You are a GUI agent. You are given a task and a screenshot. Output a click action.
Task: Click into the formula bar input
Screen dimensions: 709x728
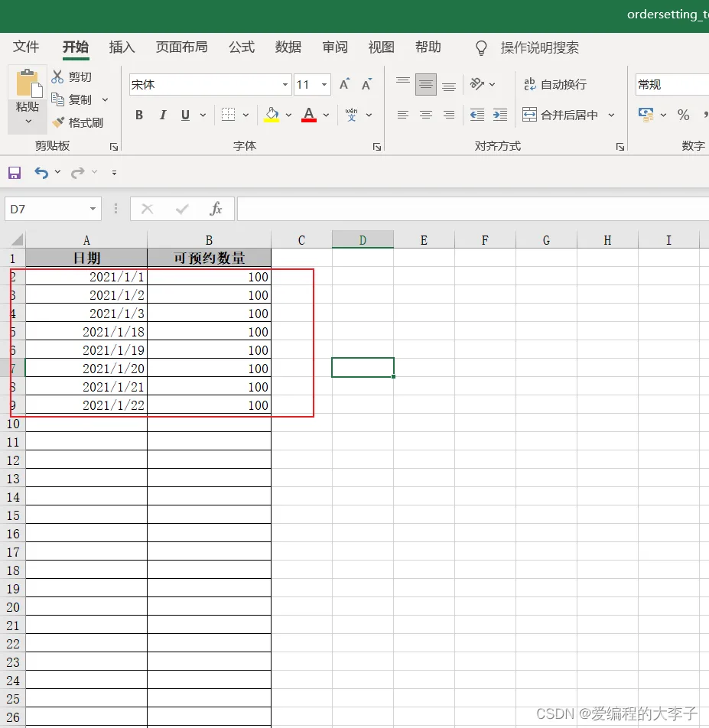(473, 209)
